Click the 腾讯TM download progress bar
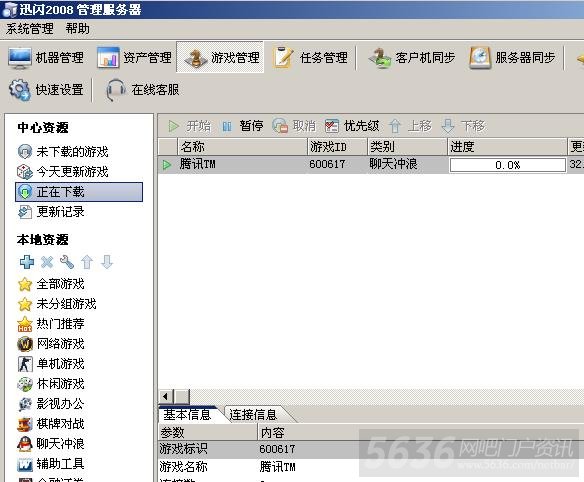Image resolution: width=584 pixels, height=482 pixels. click(507, 165)
